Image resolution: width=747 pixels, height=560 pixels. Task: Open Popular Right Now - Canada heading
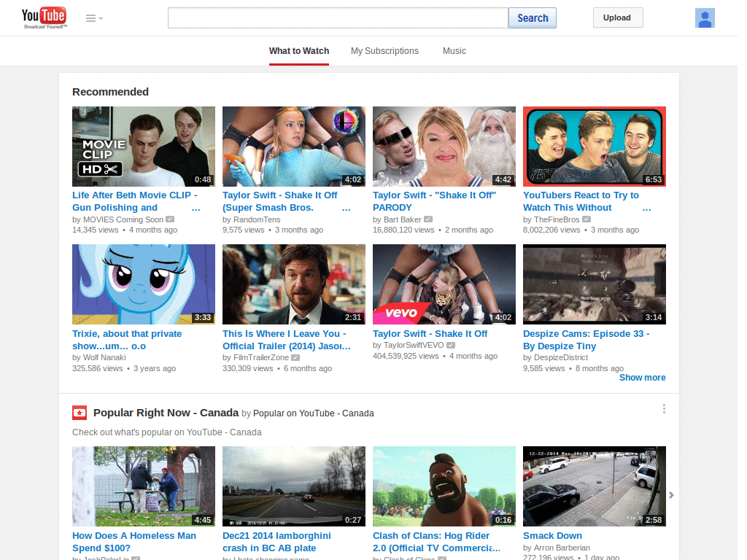coord(166,413)
